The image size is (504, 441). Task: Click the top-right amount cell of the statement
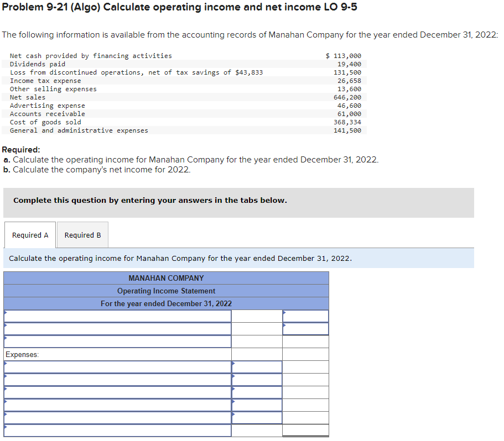[305, 316]
